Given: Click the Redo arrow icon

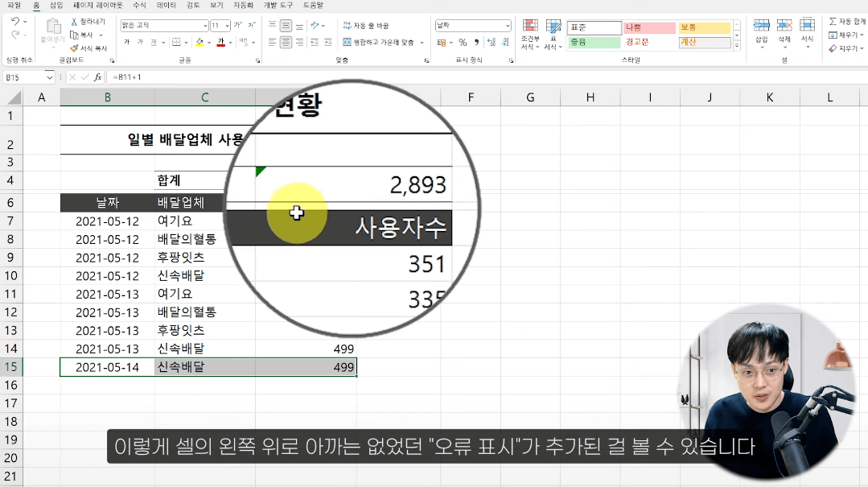Looking at the screenshot, I should (x=15, y=35).
